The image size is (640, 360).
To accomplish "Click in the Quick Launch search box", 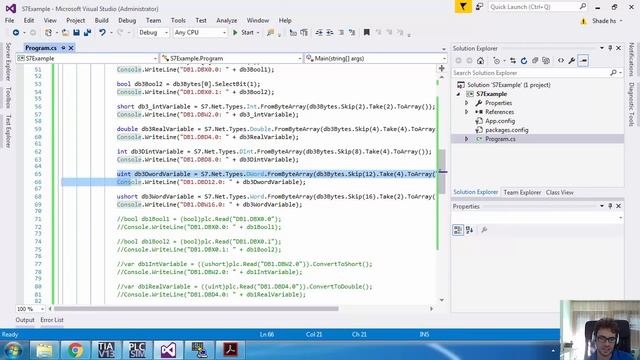I will click(534, 7).
